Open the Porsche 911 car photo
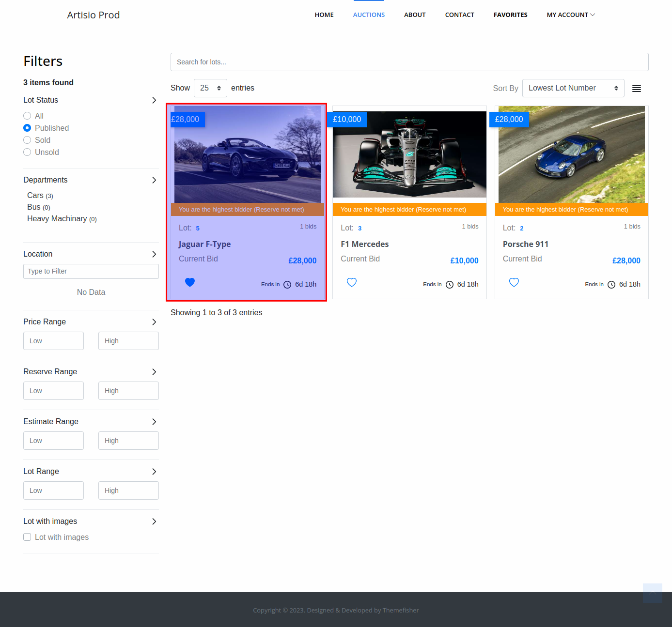Viewport: 672px width, 627px height. pyautogui.click(x=572, y=154)
